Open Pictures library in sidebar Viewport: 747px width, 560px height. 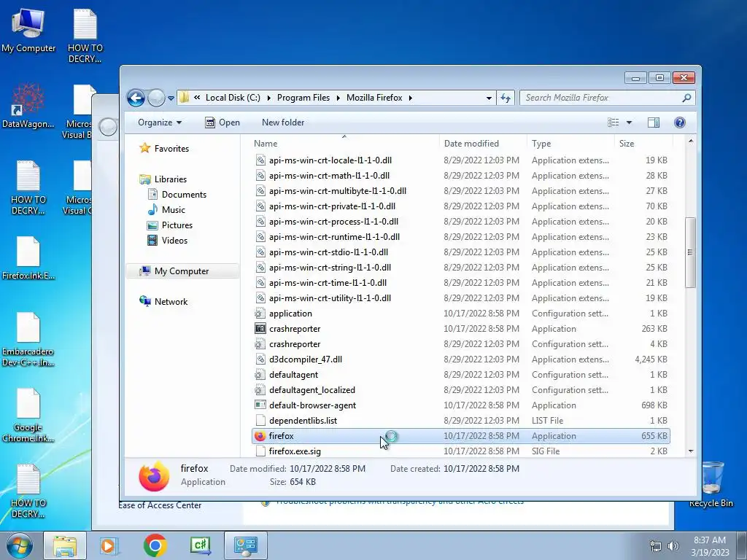[x=170, y=225]
